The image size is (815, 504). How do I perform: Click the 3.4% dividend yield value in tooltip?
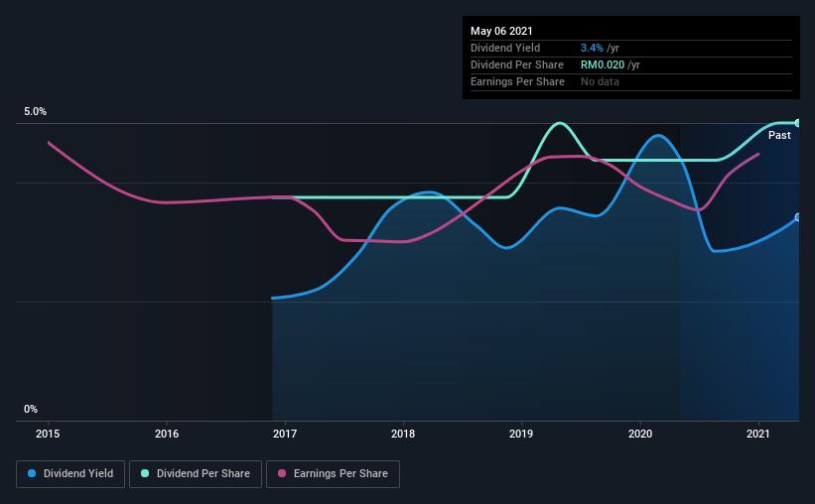coord(592,48)
